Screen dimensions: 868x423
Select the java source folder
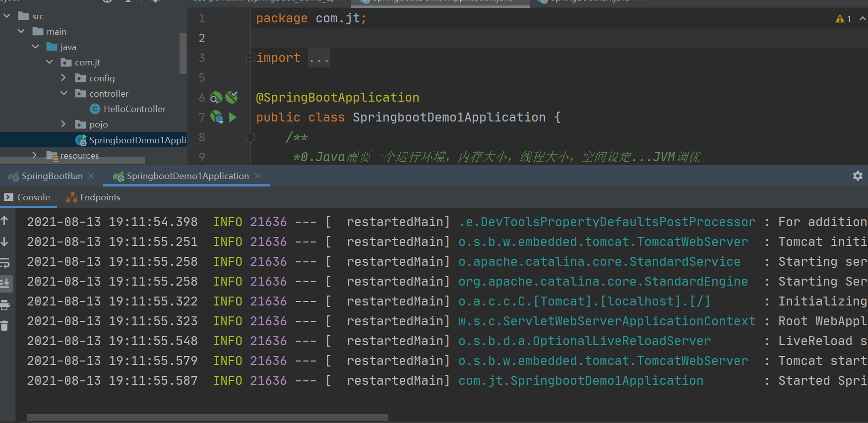coord(61,47)
